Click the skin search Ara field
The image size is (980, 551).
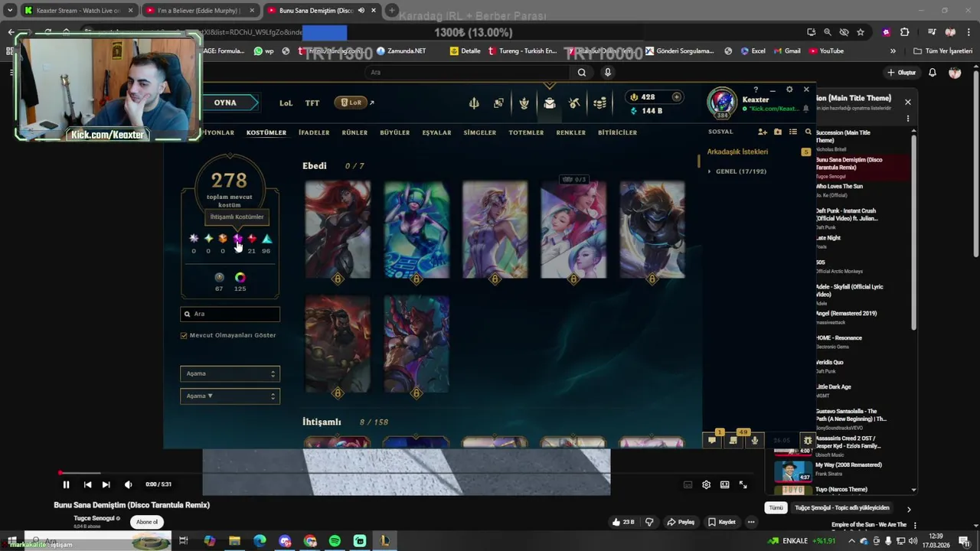(230, 314)
